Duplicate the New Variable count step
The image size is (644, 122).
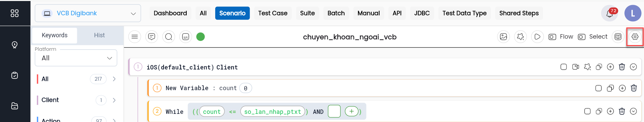click(610, 88)
